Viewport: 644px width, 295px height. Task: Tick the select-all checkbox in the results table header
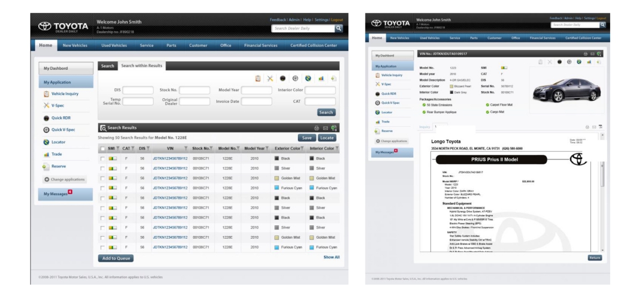[x=103, y=149]
